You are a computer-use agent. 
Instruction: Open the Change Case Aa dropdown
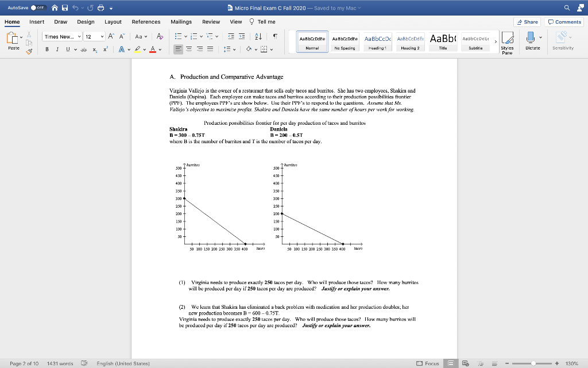coord(141,36)
